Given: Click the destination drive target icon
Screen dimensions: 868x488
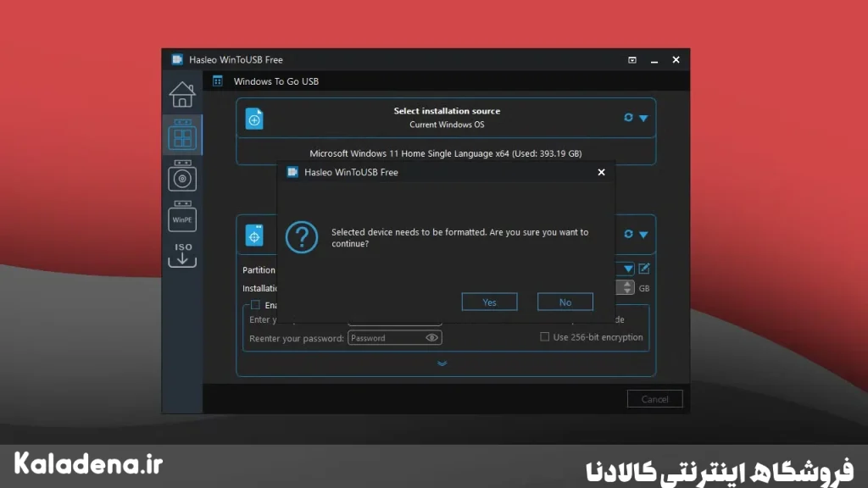Looking at the screenshot, I should pyautogui.click(x=254, y=236).
